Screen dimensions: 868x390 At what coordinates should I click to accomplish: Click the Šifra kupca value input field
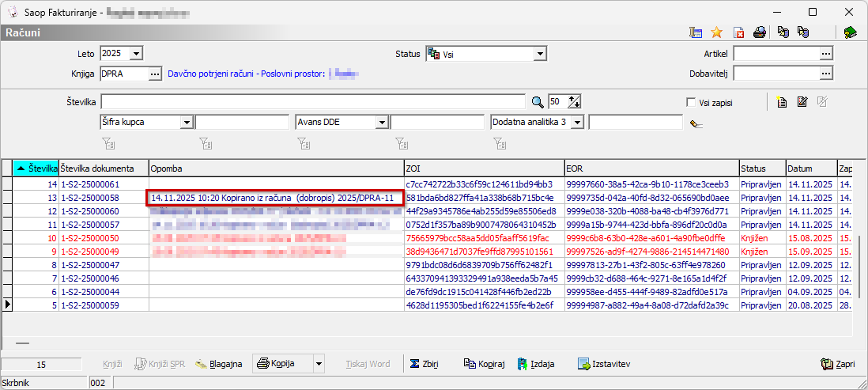coord(242,122)
